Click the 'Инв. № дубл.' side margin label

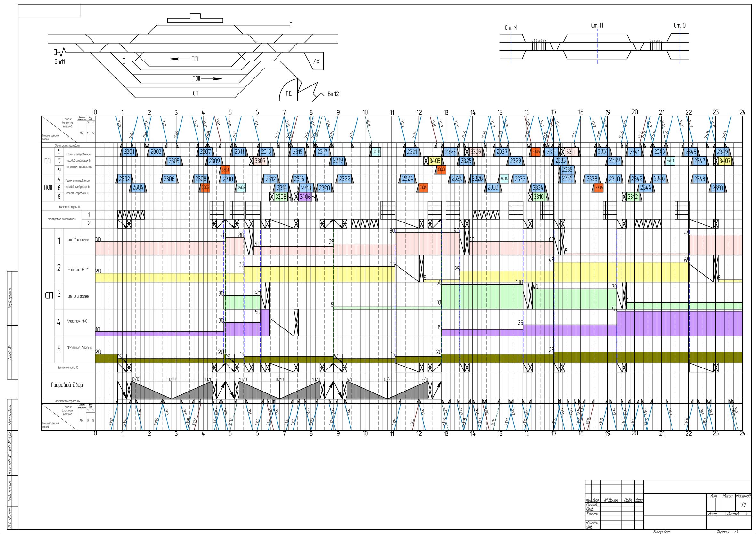click(10, 441)
